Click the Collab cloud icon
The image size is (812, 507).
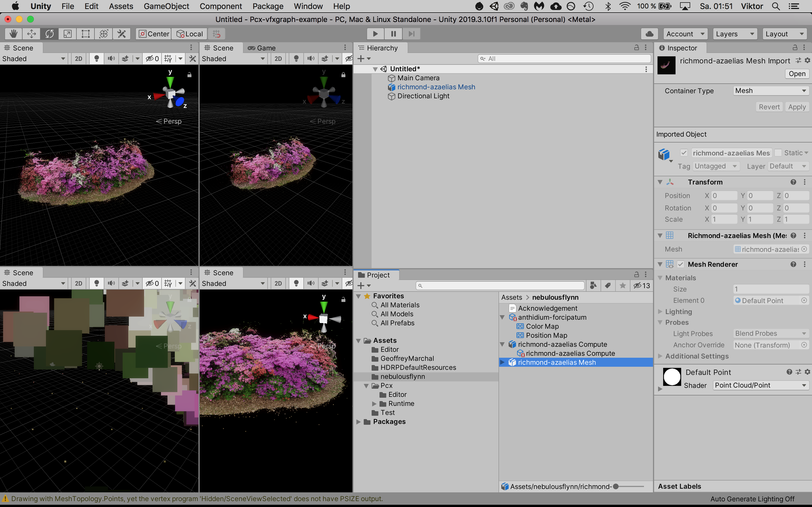coord(649,34)
